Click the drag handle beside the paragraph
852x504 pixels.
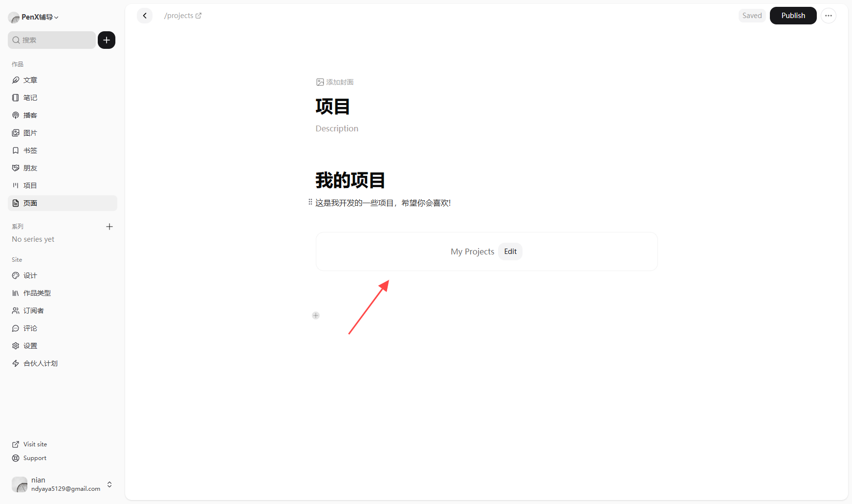(x=310, y=202)
